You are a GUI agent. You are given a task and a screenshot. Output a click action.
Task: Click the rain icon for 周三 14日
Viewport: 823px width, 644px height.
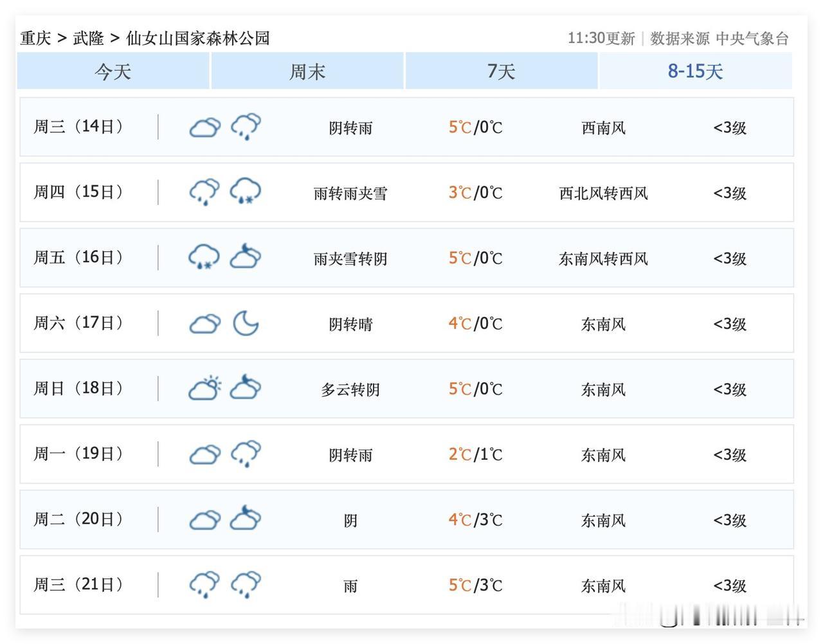coord(246,127)
